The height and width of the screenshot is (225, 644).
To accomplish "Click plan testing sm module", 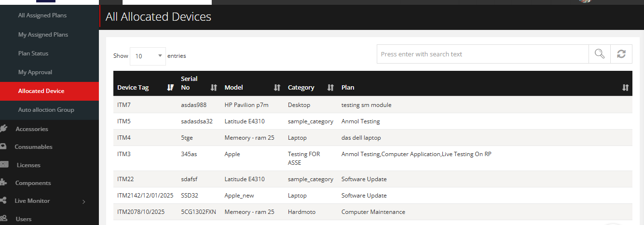I will [x=367, y=105].
